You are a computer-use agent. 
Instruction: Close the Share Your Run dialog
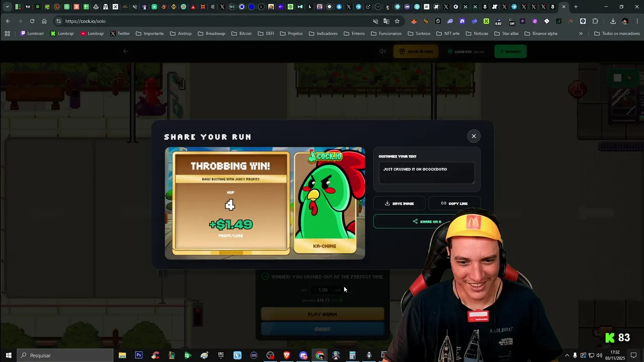(473, 136)
